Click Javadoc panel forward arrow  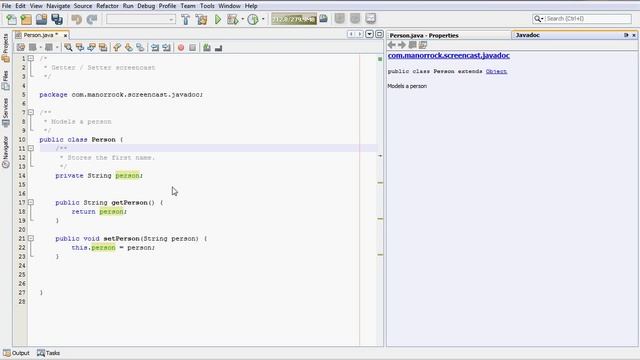pos(402,44)
